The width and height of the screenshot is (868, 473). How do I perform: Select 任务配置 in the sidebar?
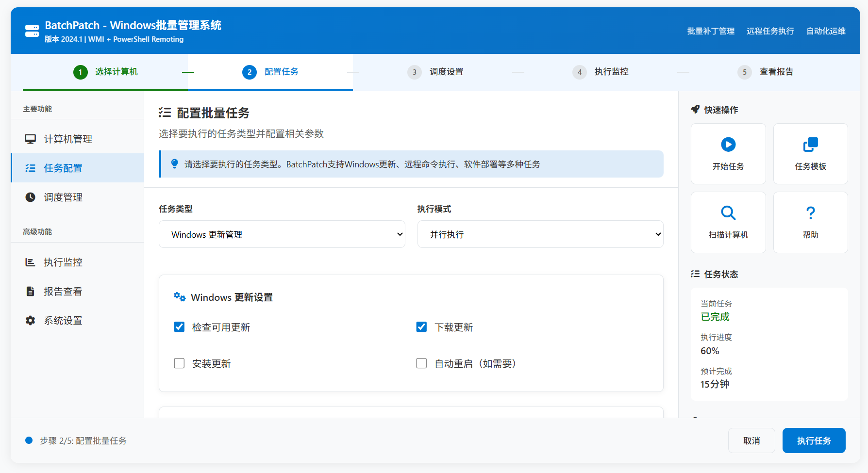click(x=77, y=168)
